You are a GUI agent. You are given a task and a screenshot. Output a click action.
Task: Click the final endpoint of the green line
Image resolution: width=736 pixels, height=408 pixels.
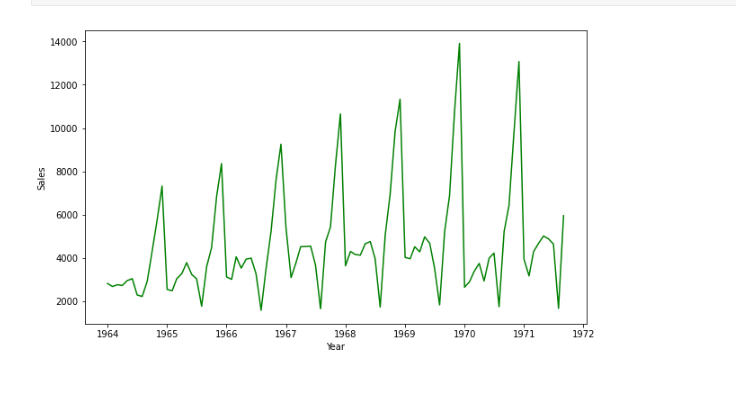(563, 216)
